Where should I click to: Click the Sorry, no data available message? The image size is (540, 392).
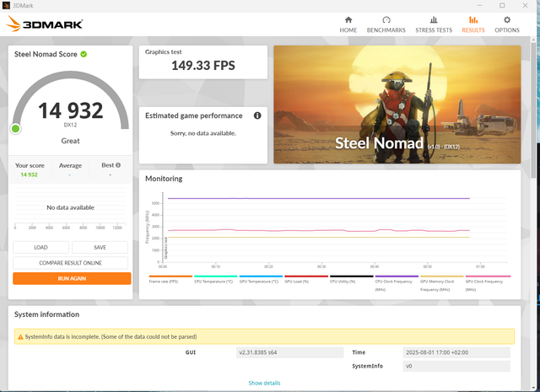[x=203, y=133]
